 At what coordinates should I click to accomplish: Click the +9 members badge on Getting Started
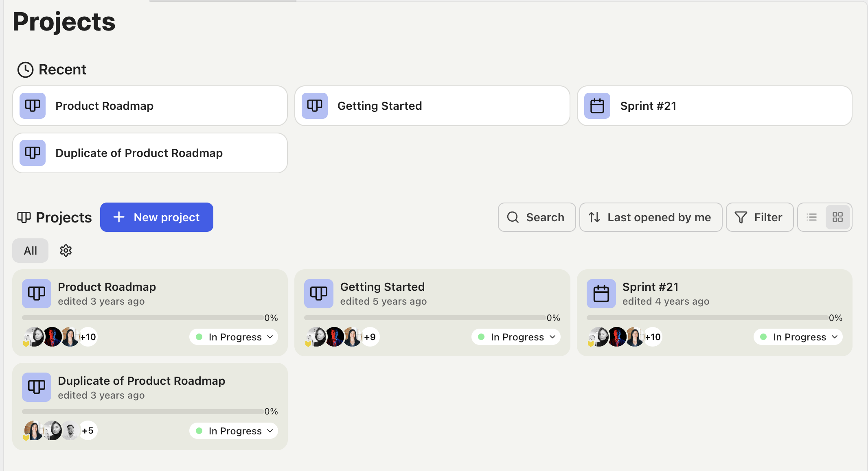tap(370, 337)
